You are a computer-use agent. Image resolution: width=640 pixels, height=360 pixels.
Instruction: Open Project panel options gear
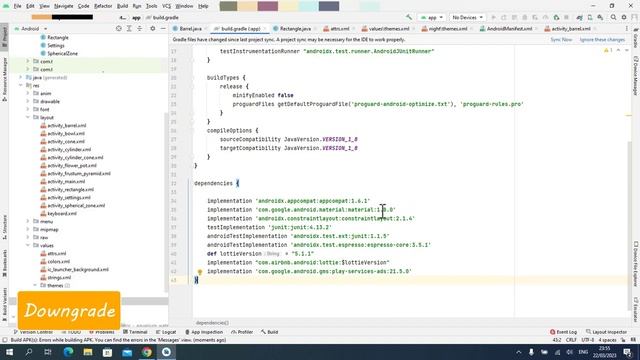[153, 29]
